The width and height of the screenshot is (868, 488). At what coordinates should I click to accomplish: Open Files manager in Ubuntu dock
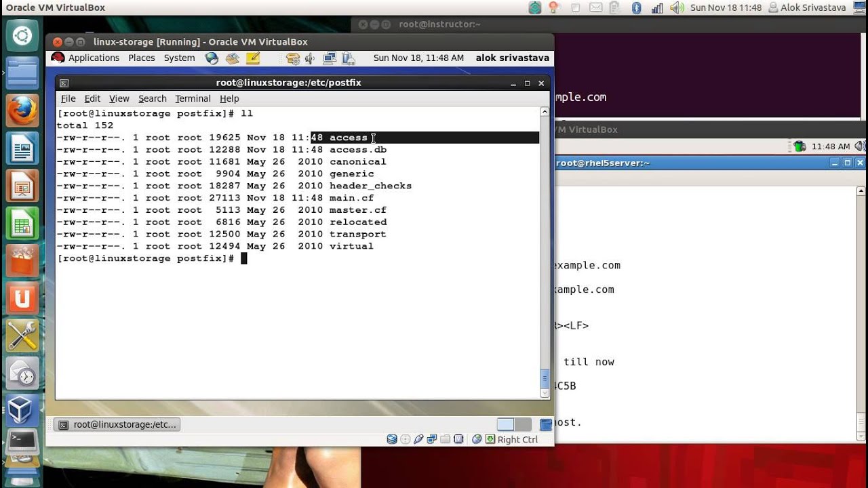click(x=22, y=73)
